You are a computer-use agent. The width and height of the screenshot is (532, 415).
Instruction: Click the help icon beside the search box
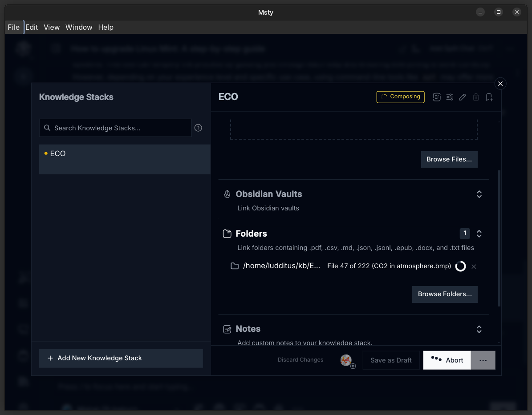[x=199, y=128]
